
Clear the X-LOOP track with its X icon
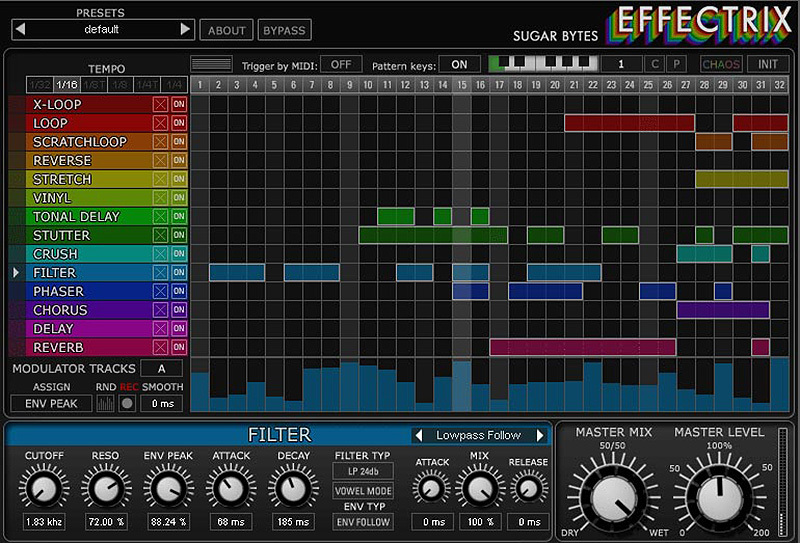point(160,104)
